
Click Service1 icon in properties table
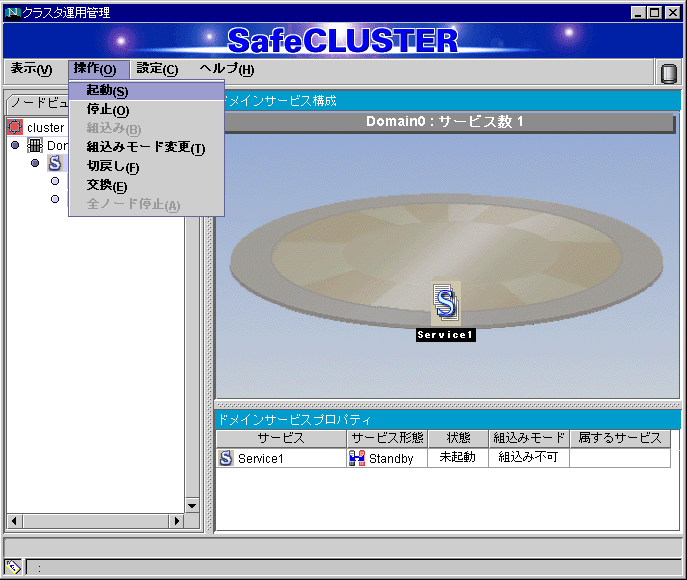(x=226, y=458)
